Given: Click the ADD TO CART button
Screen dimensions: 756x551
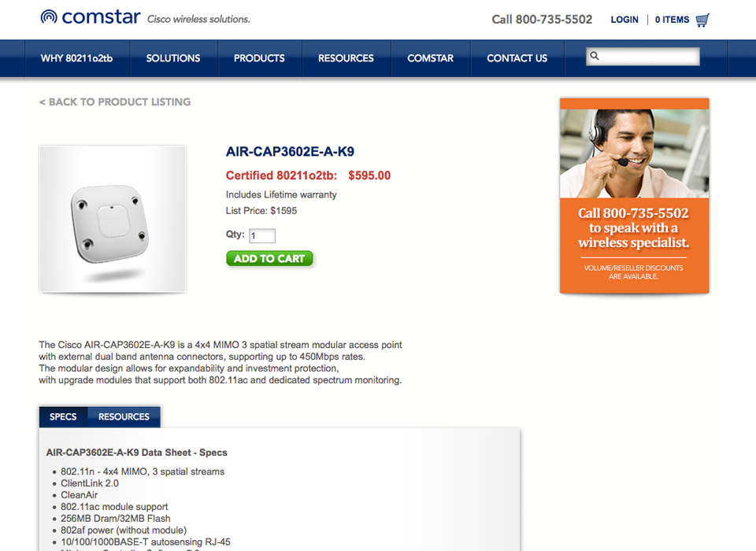Looking at the screenshot, I should coord(269,259).
